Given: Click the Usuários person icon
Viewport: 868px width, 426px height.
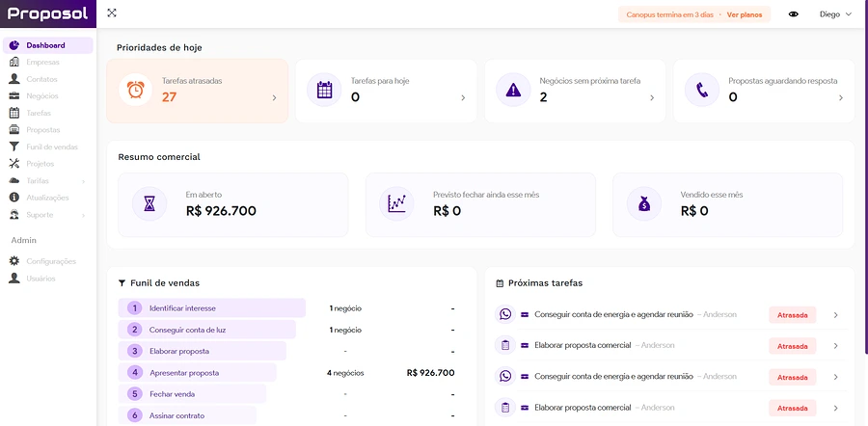Looking at the screenshot, I should click(14, 279).
